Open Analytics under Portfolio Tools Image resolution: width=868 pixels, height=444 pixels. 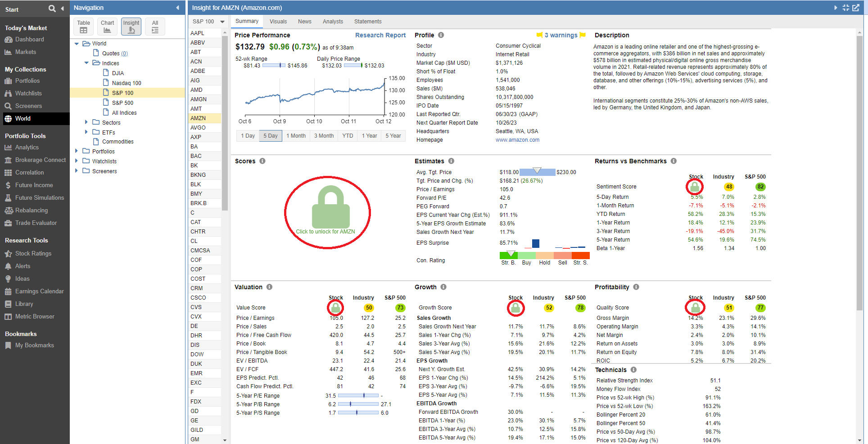click(27, 148)
